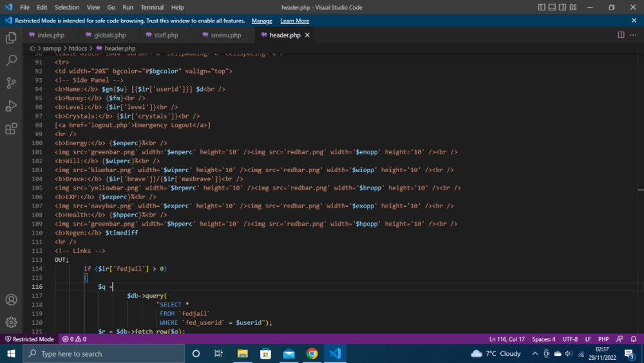Click the Learn More link
Viewport: 644px width, 363px height.
point(294,21)
